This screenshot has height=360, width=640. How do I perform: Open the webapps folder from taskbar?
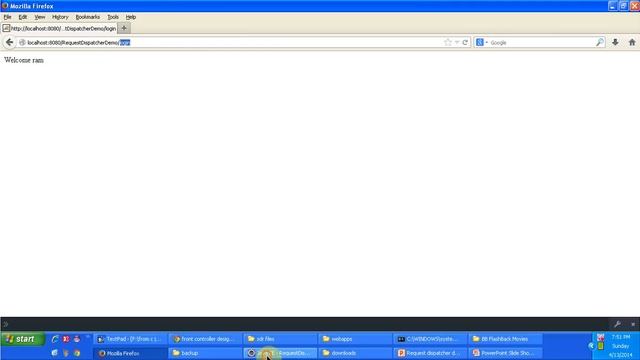355,339
